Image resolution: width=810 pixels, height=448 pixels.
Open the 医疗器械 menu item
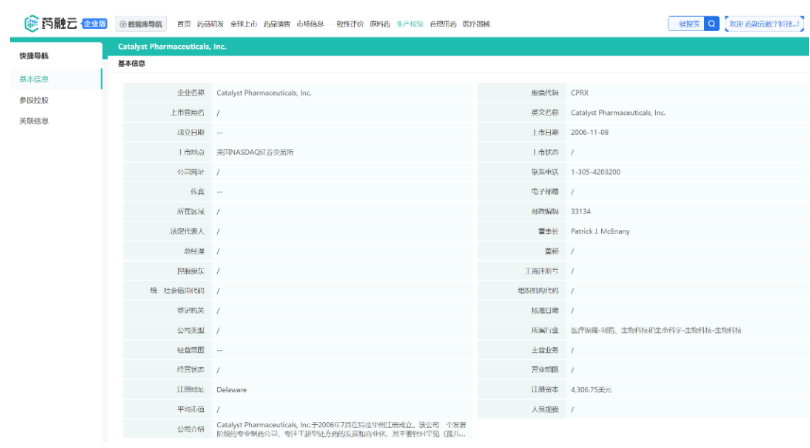(476, 24)
